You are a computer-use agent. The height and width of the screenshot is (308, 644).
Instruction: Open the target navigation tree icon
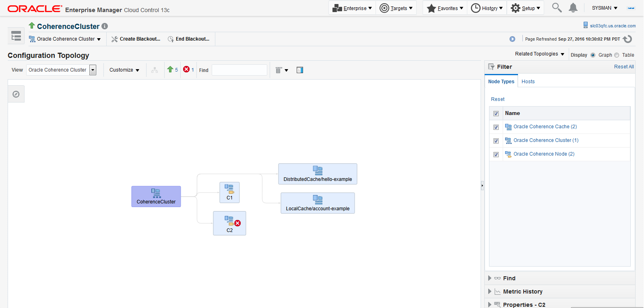16,36
